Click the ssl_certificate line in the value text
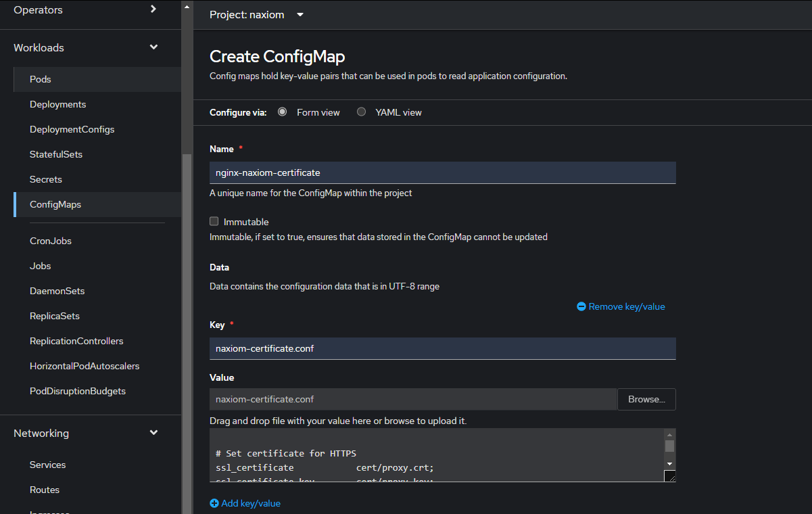812x514 pixels. [x=324, y=467]
